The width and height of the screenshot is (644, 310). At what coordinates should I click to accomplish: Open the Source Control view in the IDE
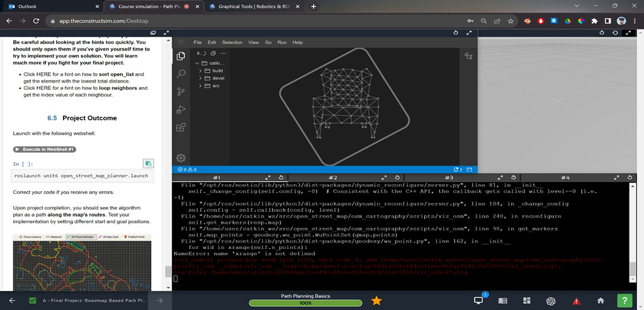click(181, 91)
